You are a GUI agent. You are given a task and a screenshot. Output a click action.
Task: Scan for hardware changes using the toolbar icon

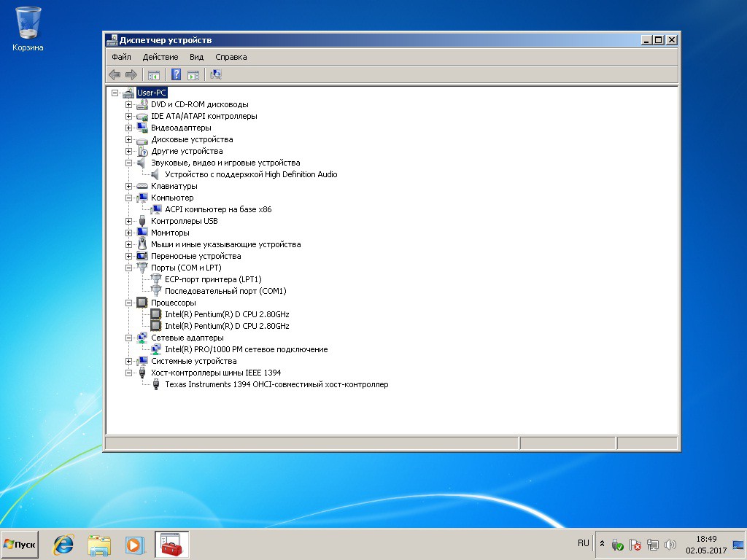click(216, 74)
